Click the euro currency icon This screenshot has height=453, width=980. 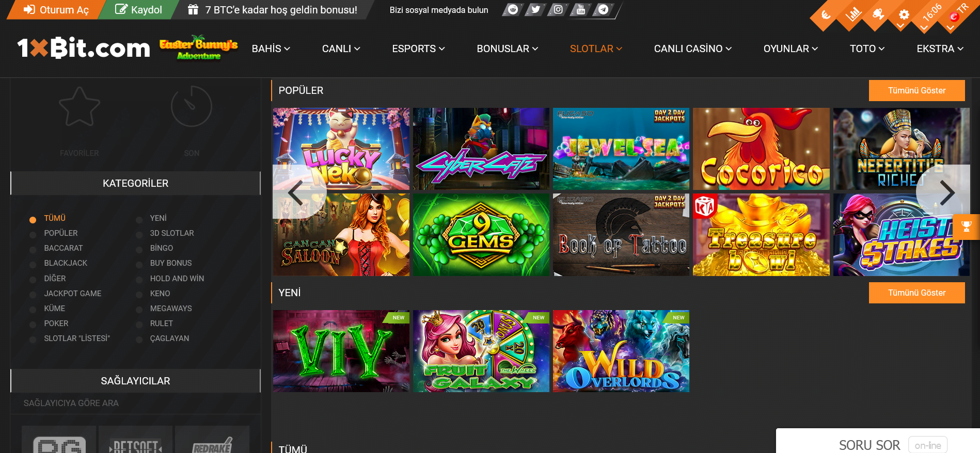pos(826,15)
